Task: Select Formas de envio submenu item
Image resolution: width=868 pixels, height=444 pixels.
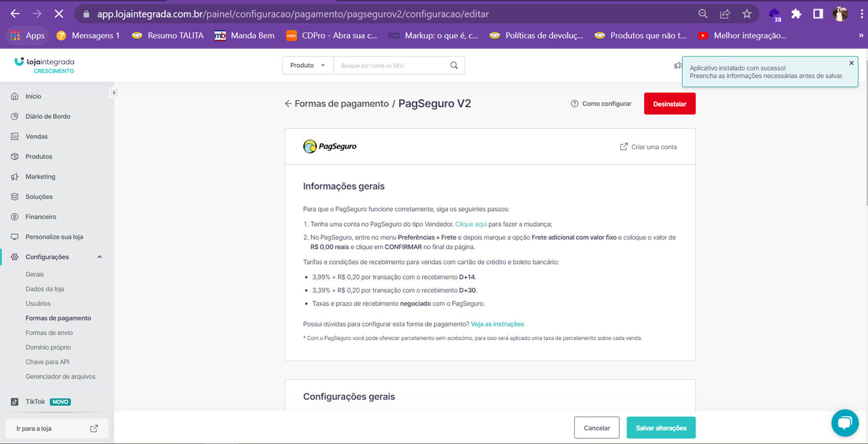Action: coord(49,332)
